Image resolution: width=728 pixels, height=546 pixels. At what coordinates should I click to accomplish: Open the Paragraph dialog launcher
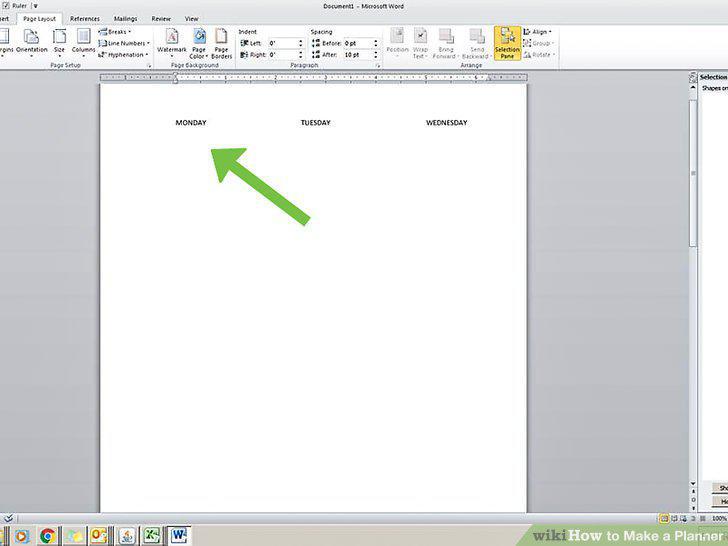378,66
